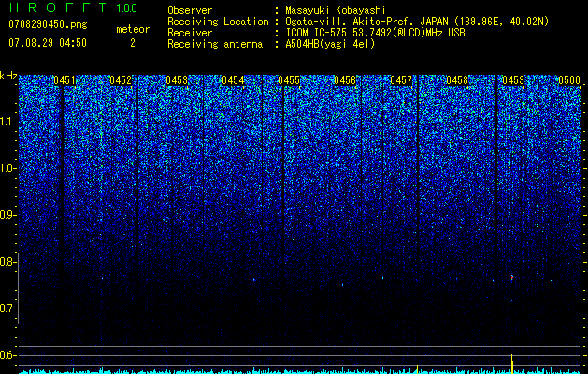Click the 0457 time marker

(x=401, y=80)
